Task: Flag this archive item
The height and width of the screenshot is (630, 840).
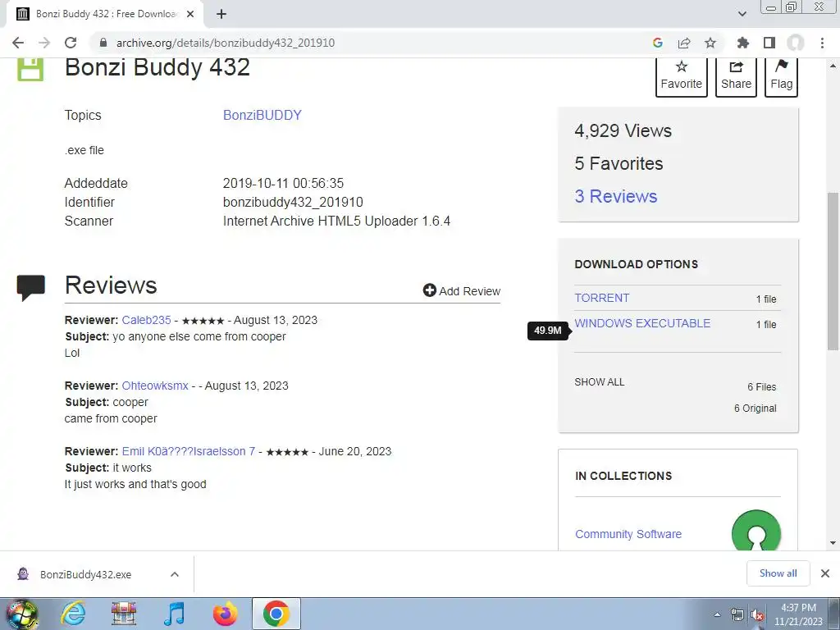Action: [x=781, y=76]
